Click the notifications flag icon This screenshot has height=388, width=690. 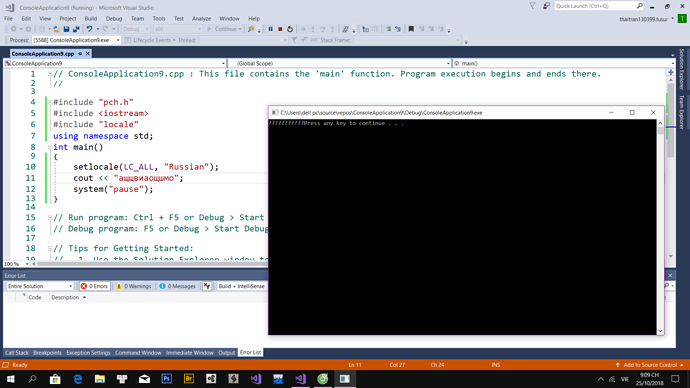(532, 6)
